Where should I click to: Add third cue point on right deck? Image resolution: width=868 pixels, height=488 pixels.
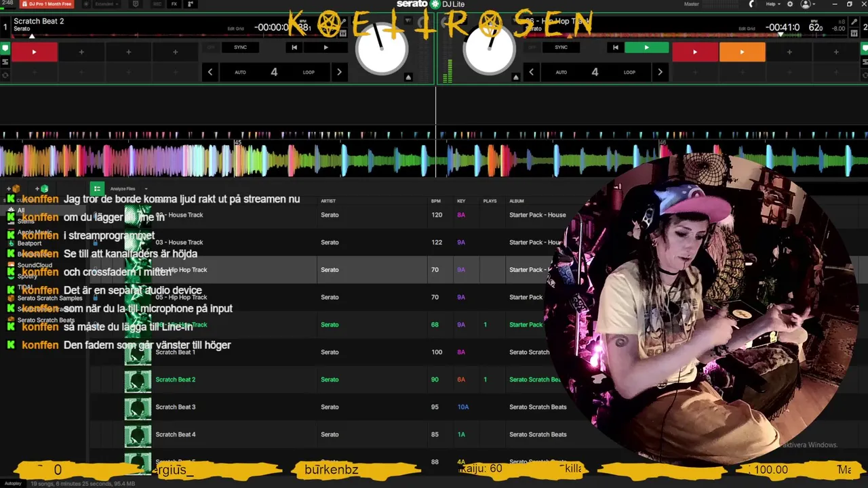(789, 52)
